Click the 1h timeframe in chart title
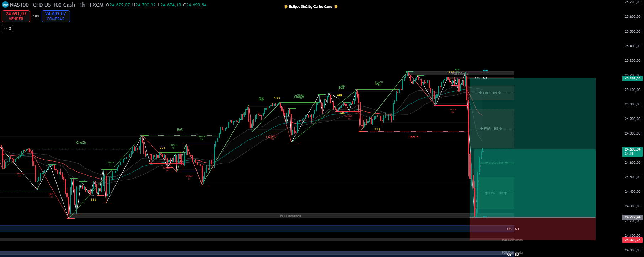 (82, 5)
